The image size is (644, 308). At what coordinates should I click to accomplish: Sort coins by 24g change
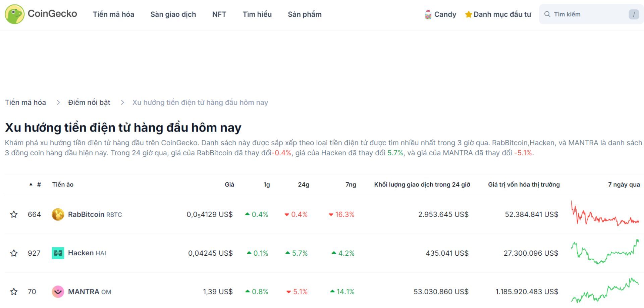click(x=304, y=184)
